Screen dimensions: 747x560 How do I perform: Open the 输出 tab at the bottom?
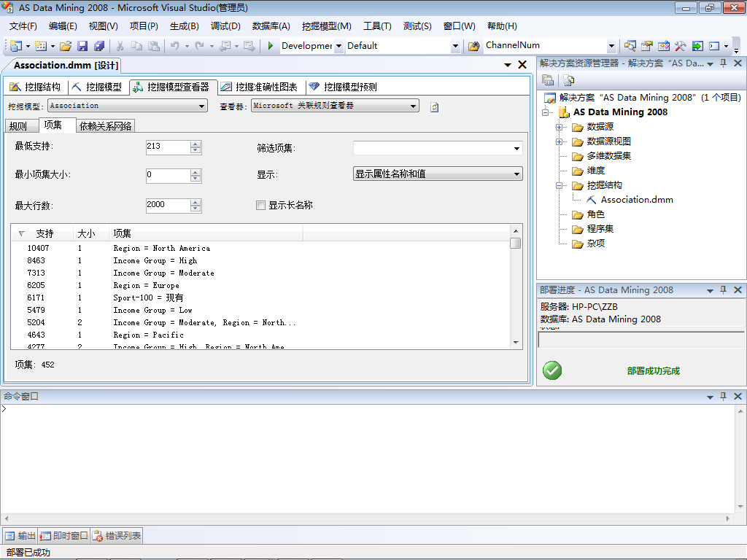pos(20,536)
